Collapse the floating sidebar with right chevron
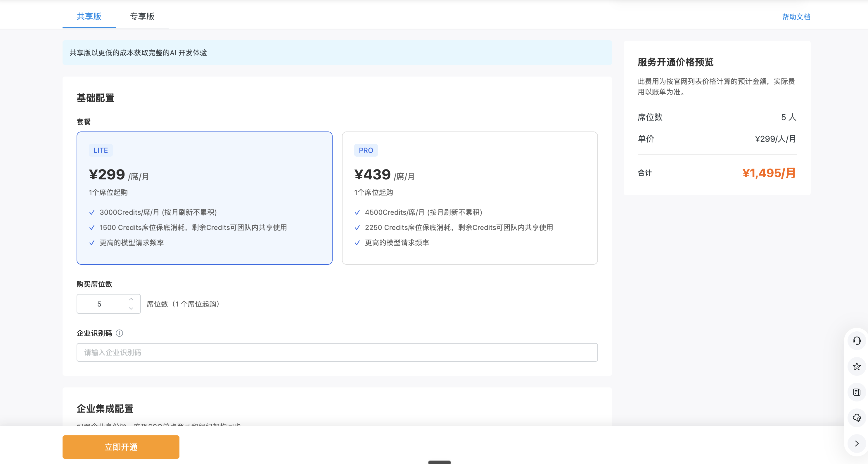 [x=857, y=444]
